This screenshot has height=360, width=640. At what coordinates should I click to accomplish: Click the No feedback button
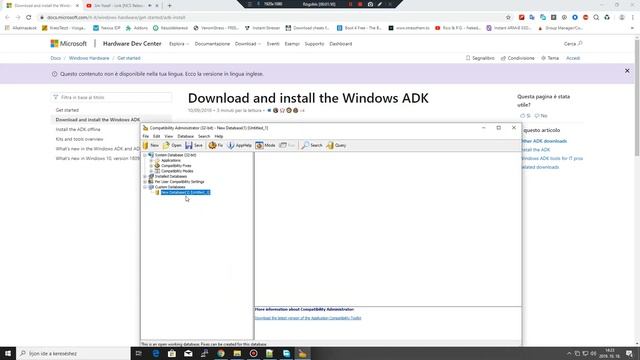pos(541,116)
